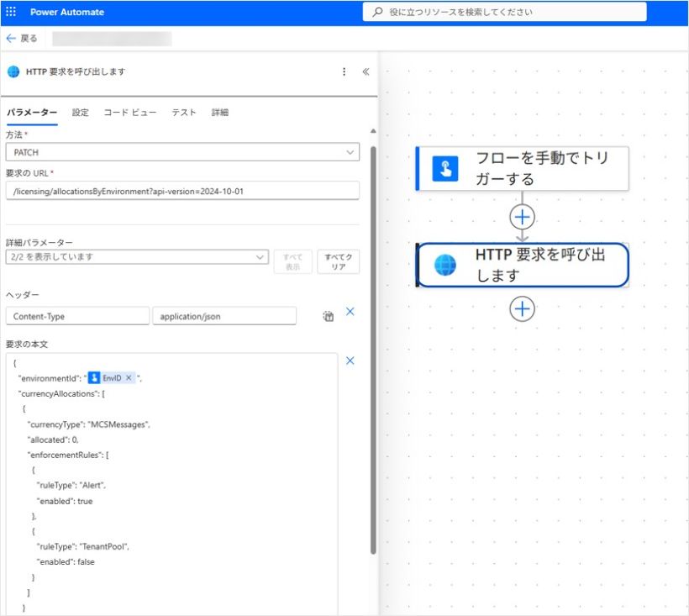
Task: Open the コード ビュー tab
Action: tap(130, 113)
